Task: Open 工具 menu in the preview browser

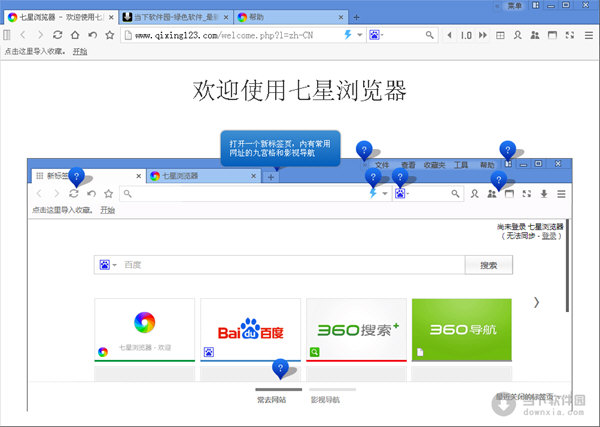Action: click(x=461, y=165)
